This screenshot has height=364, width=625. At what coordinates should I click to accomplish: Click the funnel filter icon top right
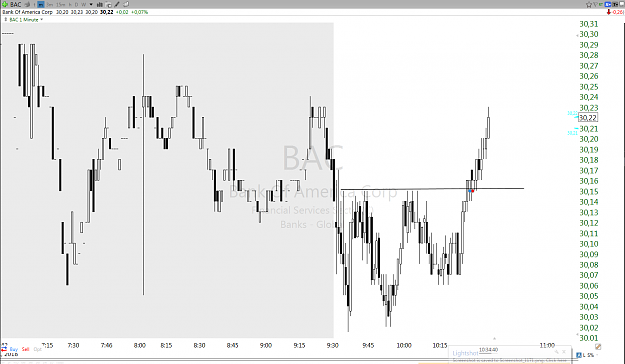pyautogui.click(x=596, y=4)
